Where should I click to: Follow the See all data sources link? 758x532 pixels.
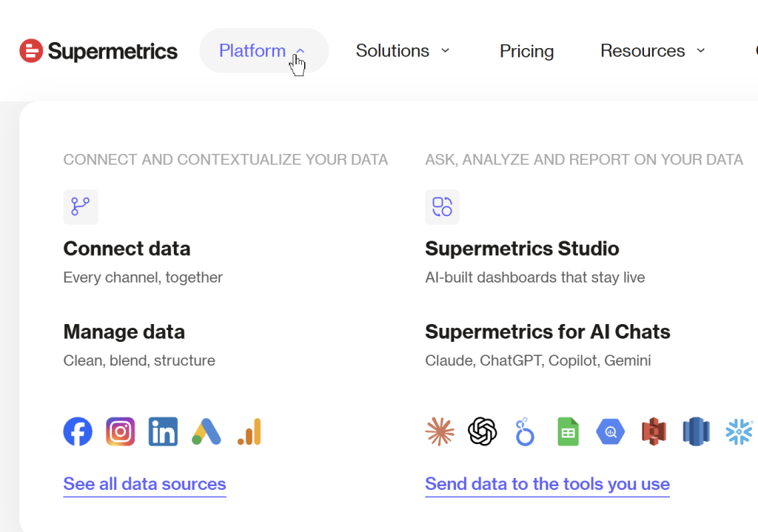144,484
